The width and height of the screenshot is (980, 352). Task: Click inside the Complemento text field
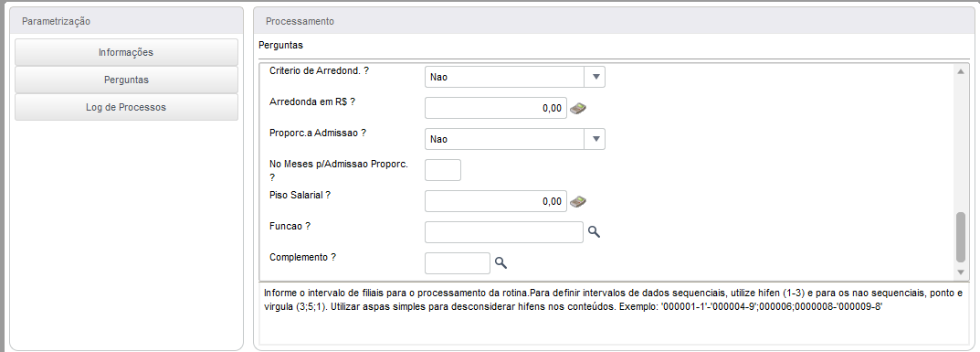(458, 262)
